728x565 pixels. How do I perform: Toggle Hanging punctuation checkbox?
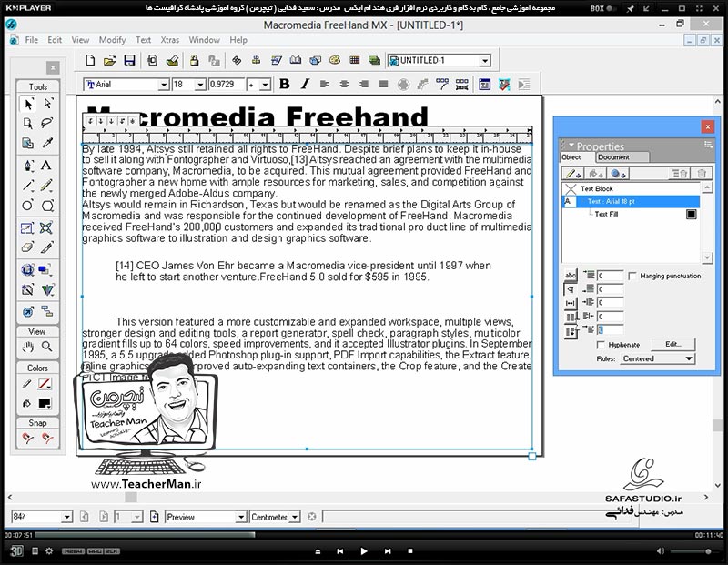[x=632, y=276]
